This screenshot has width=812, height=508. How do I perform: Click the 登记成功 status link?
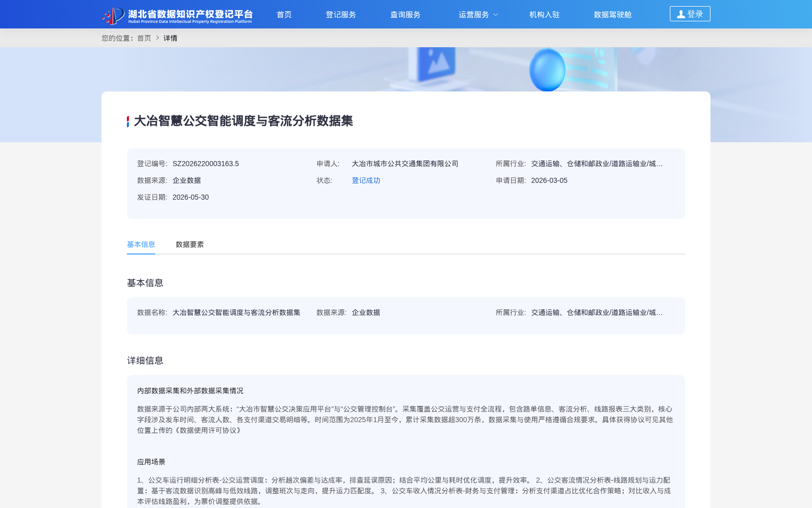click(366, 180)
